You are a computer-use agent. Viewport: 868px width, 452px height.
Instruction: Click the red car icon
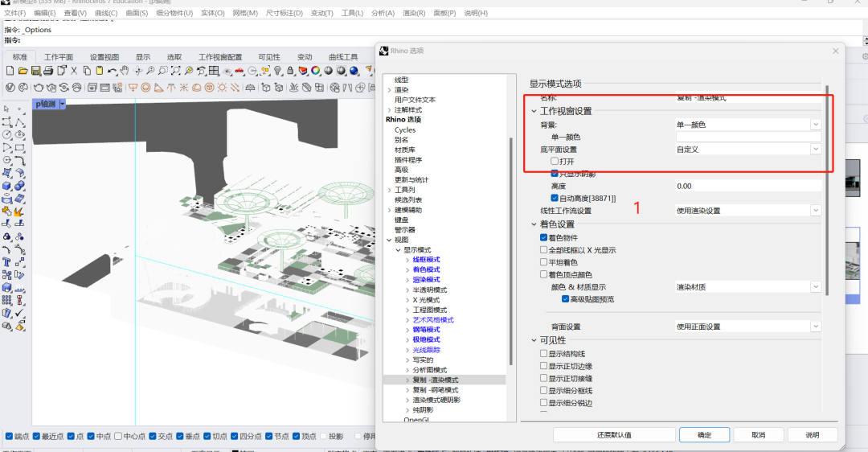point(240,71)
